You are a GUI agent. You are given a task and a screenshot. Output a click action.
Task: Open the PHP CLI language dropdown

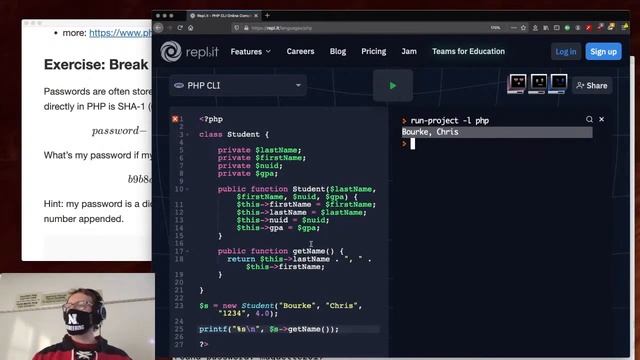pos(238,85)
